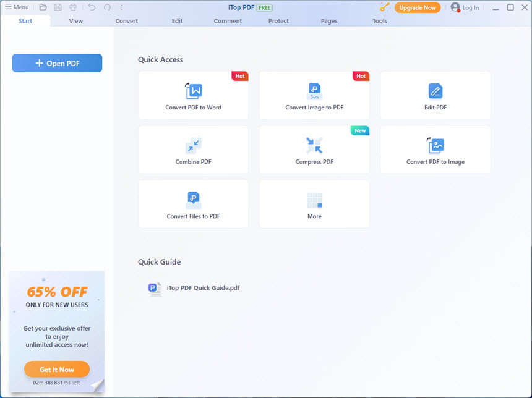Click the Edit PDF pencil icon
532x398 pixels.
[x=435, y=91]
